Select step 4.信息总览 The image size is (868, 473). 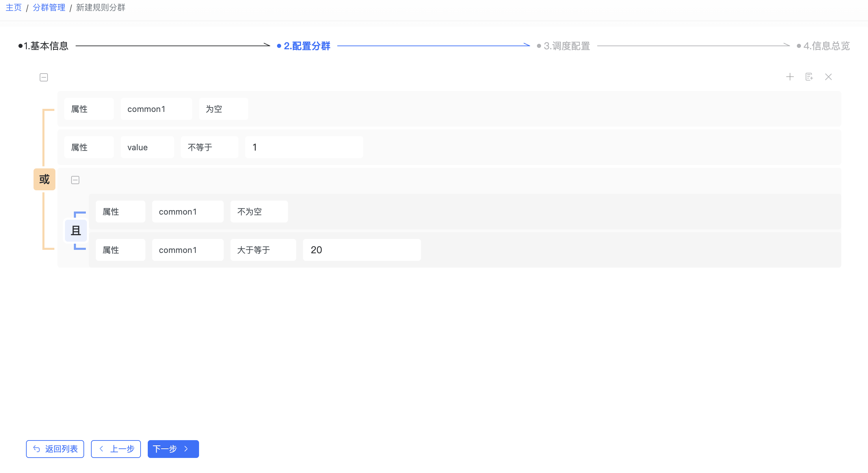[824, 46]
